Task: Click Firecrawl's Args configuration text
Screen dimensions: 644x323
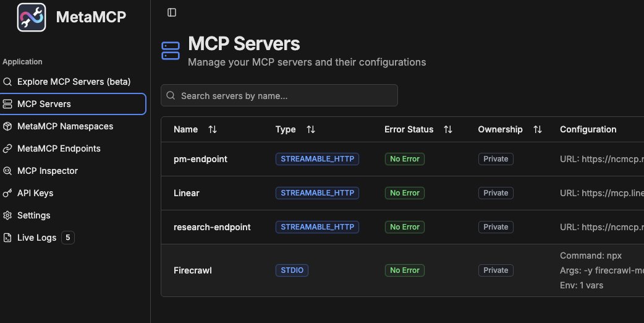Action: (602, 270)
